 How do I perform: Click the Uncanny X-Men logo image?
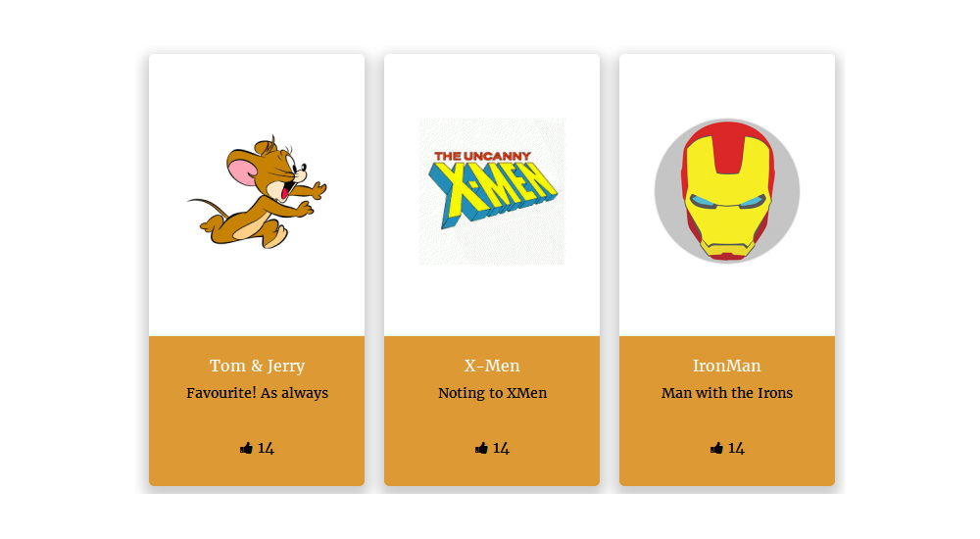[x=492, y=191]
